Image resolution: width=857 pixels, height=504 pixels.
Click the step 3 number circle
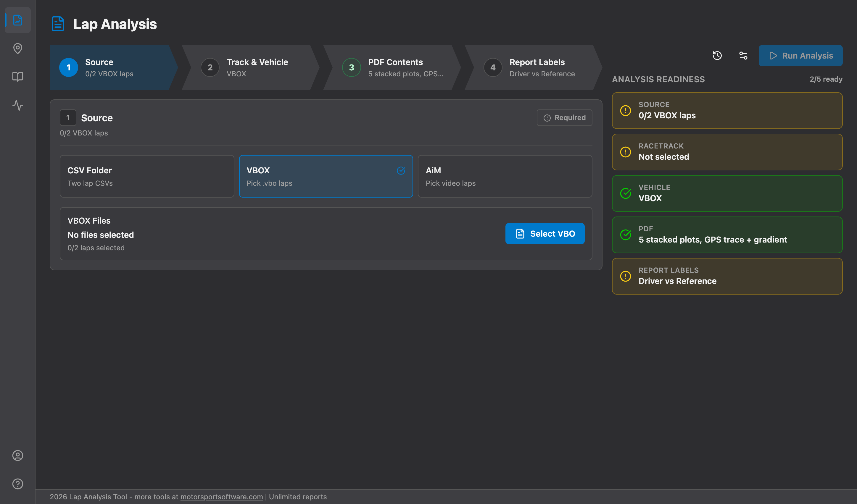(x=351, y=67)
